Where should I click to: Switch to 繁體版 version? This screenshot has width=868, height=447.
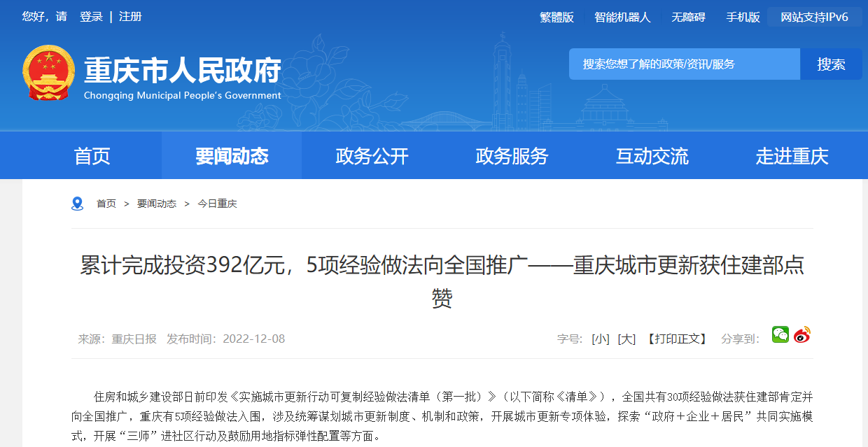[556, 17]
